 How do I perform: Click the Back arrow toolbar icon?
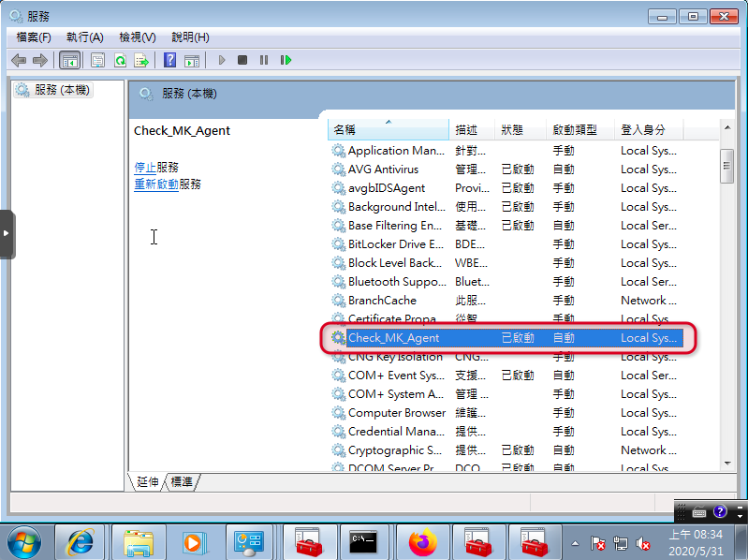[x=19, y=60]
